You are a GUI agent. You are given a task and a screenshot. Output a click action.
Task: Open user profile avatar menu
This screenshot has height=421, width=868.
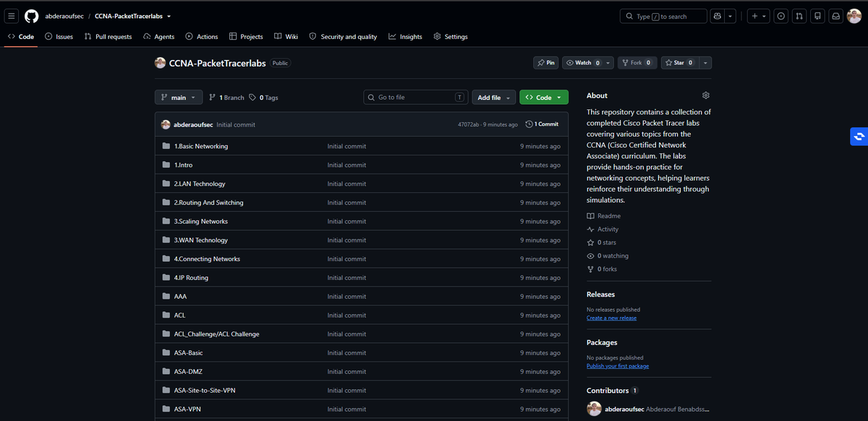coord(854,16)
